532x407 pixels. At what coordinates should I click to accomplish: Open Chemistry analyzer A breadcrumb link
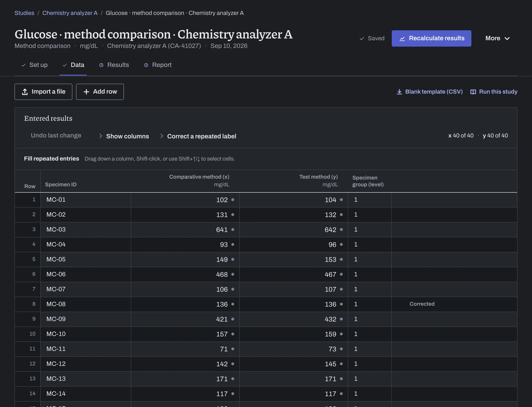(x=70, y=13)
